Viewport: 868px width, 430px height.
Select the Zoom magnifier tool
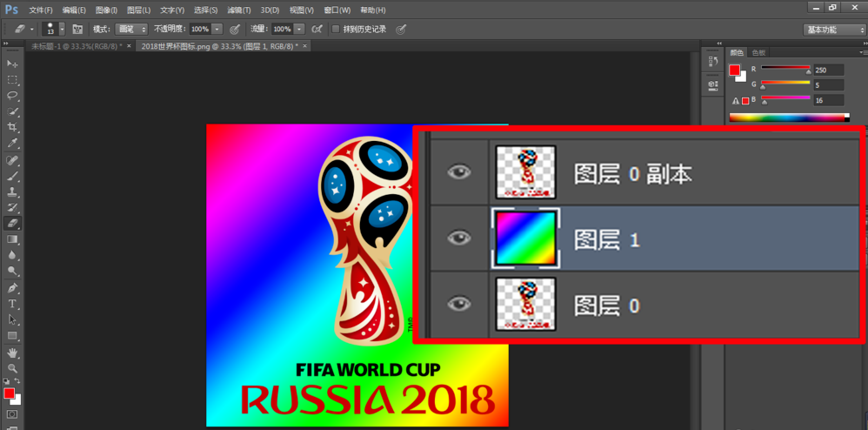coord(12,368)
